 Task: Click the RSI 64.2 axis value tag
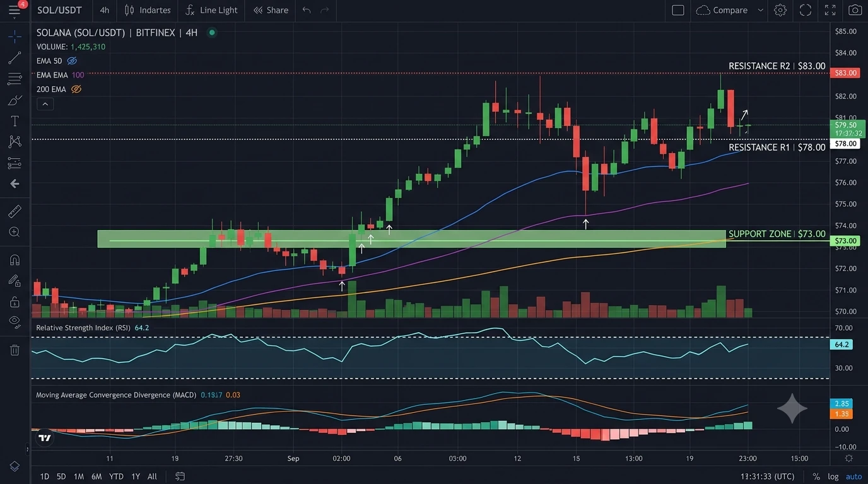click(842, 345)
